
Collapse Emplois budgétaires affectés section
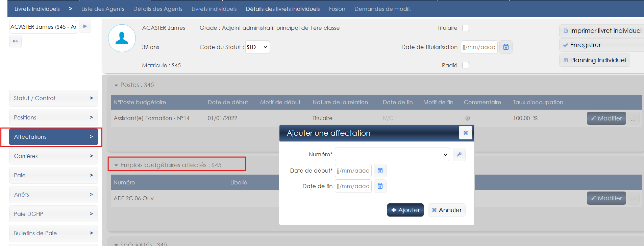coord(116,165)
